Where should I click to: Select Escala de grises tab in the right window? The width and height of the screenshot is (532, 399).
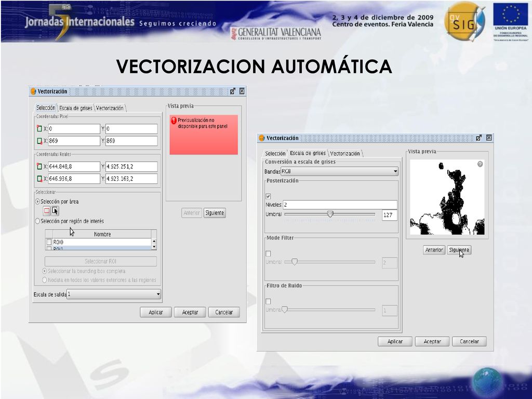click(308, 153)
